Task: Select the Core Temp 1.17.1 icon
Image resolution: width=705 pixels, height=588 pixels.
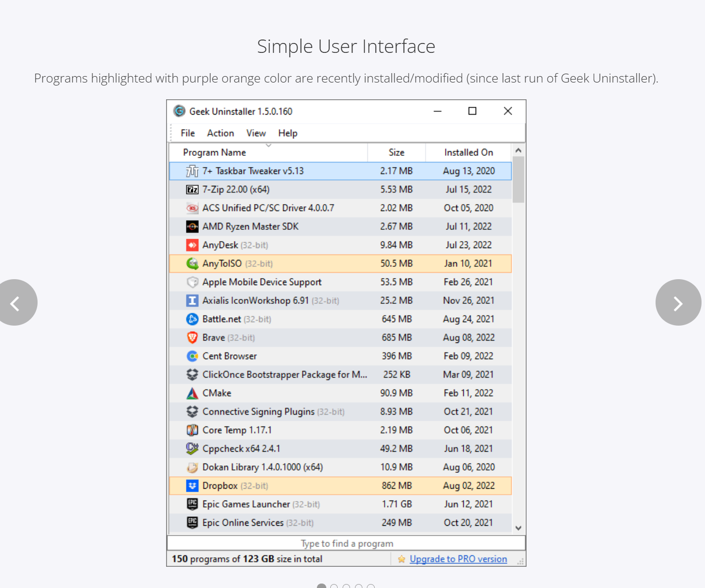Action: click(x=192, y=430)
